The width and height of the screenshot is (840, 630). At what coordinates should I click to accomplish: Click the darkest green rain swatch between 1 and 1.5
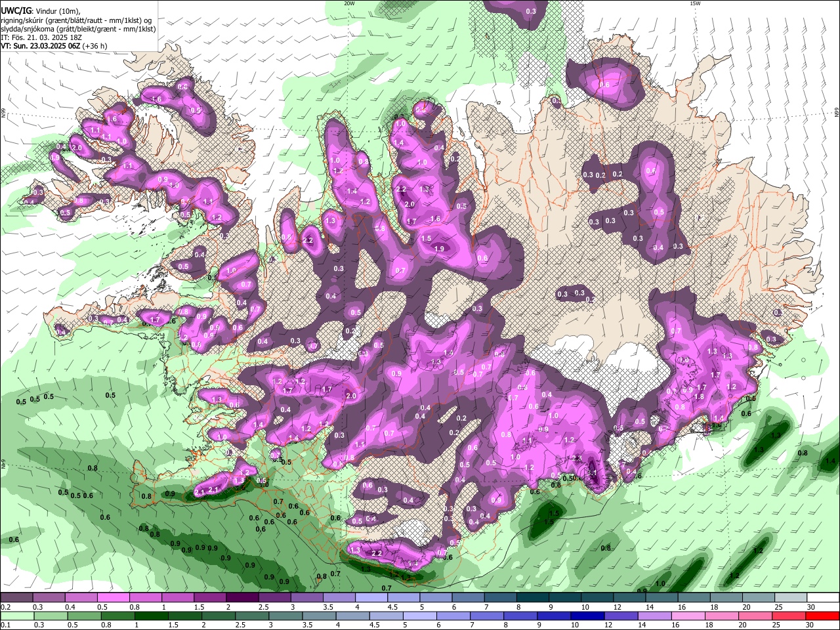152,616
